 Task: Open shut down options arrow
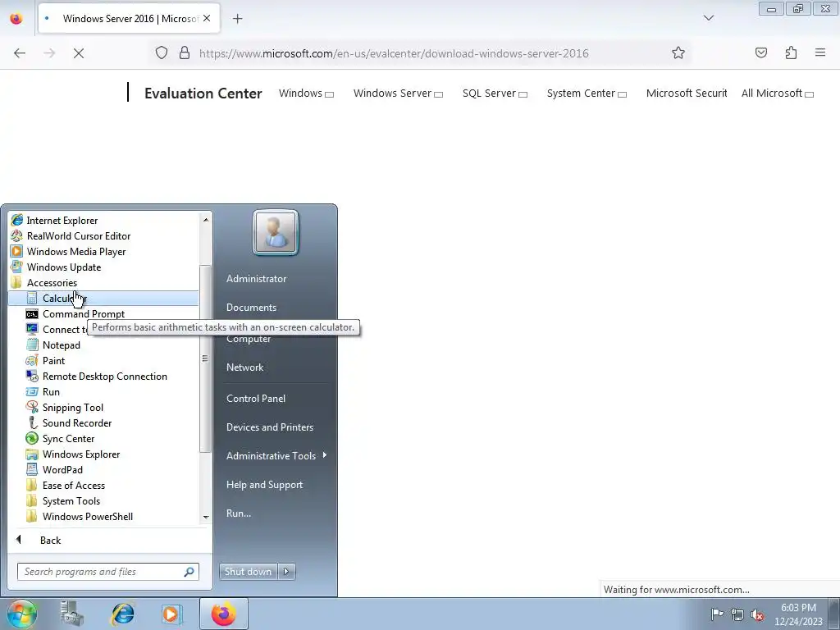[x=286, y=572]
